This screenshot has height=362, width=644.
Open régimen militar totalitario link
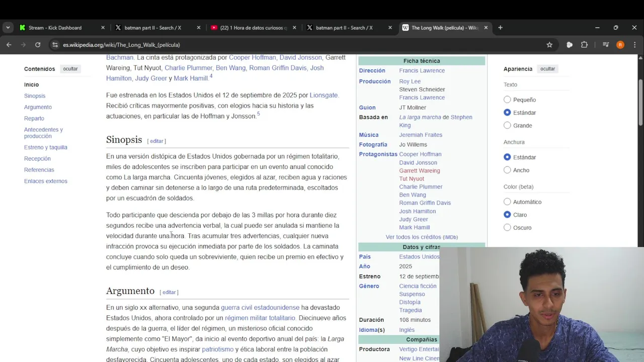click(x=260, y=318)
